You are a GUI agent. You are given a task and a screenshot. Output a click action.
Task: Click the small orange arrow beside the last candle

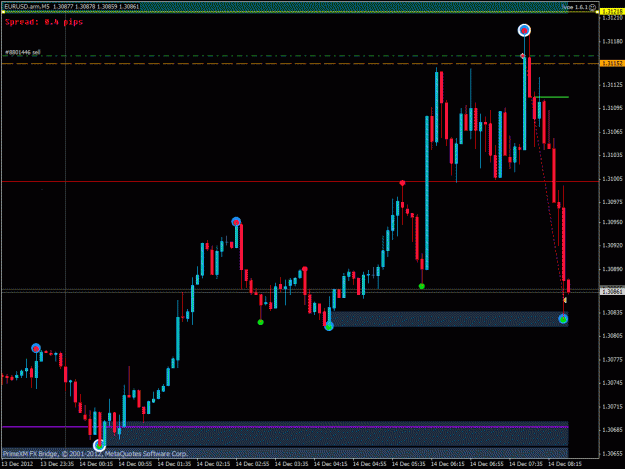click(x=565, y=300)
